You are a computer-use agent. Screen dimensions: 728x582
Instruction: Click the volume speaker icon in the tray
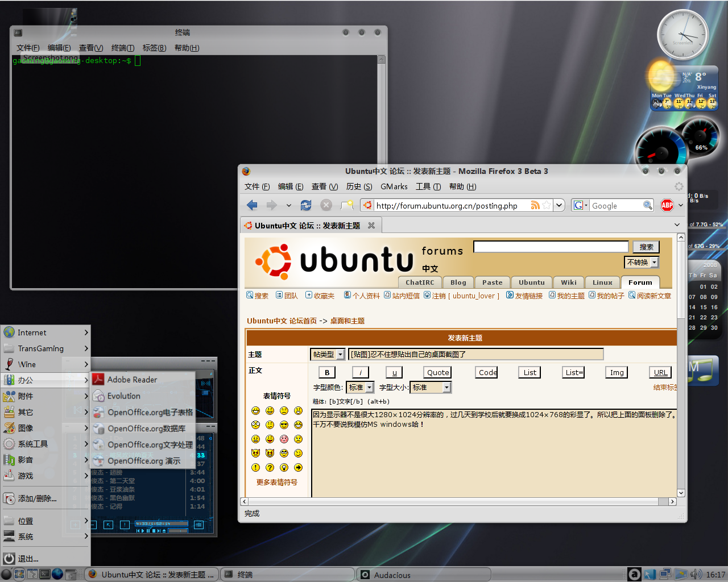click(x=696, y=574)
